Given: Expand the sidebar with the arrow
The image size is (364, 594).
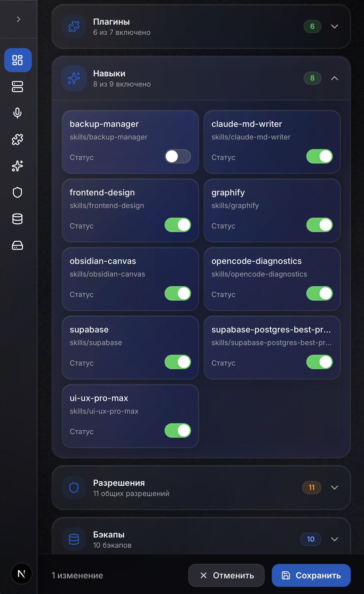Looking at the screenshot, I should (x=19, y=19).
